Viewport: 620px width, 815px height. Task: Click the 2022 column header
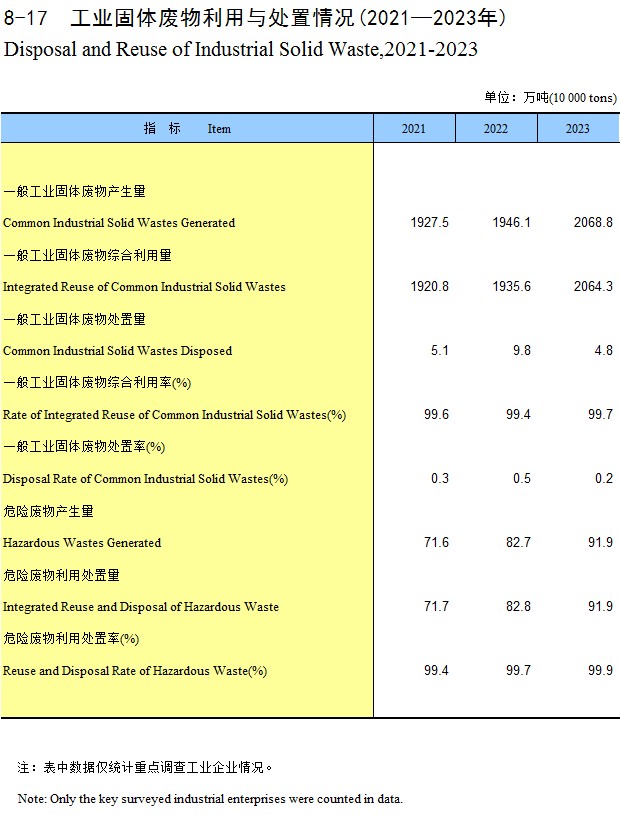click(x=496, y=128)
